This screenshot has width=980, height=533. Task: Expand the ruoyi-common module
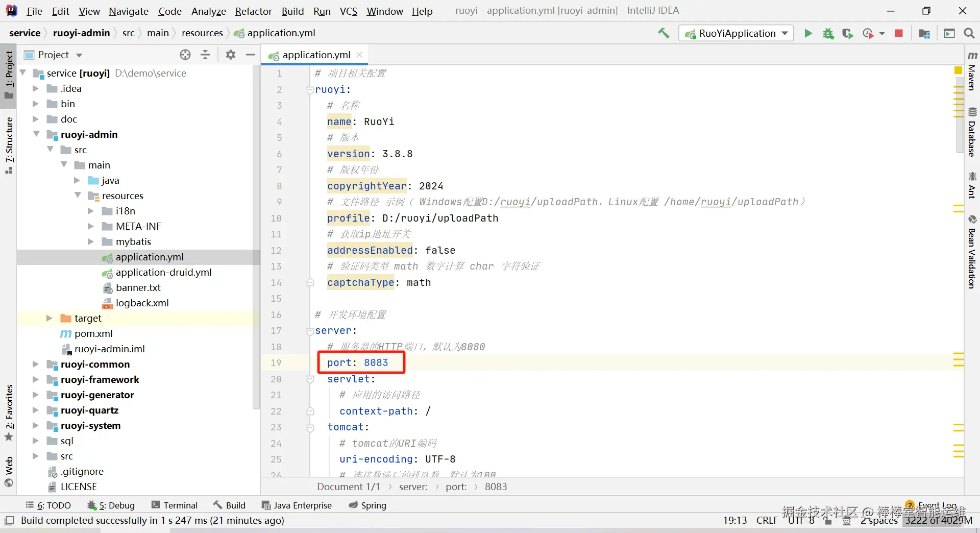[35, 364]
